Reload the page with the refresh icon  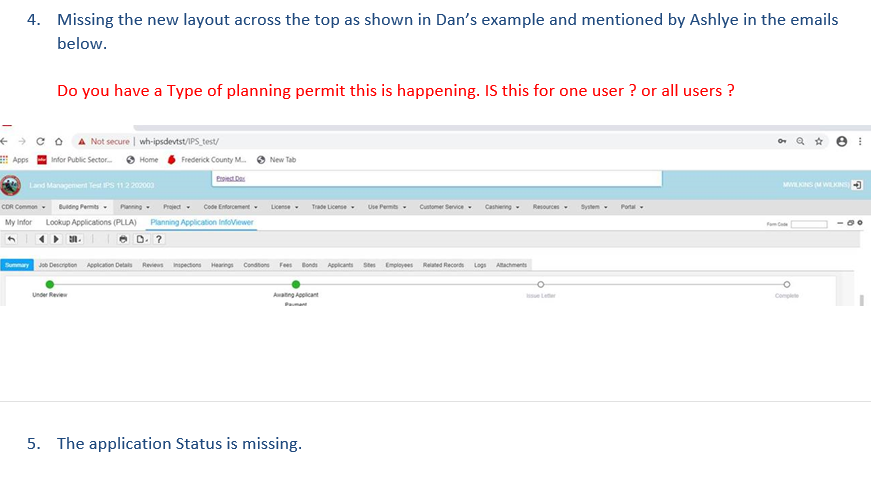[x=40, y=141]
